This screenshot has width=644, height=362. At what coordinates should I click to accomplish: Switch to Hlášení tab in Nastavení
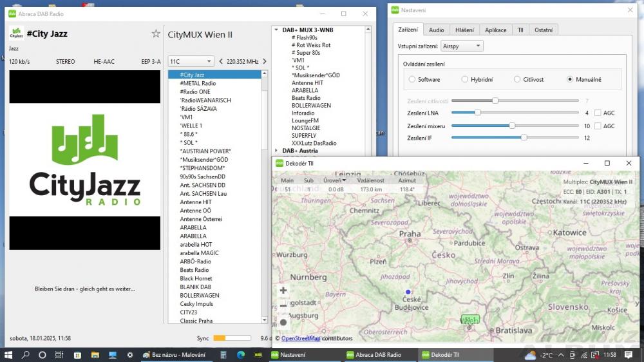[x=464, y=30]
